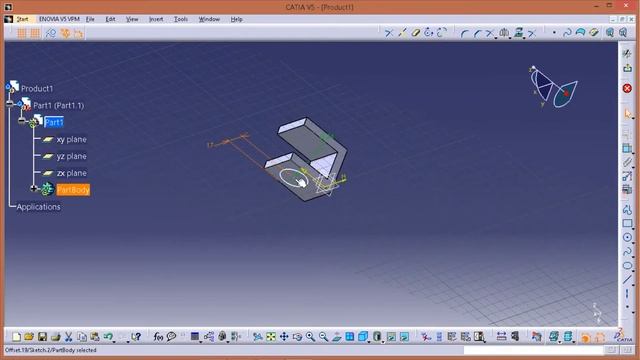Open the Insert menu
Image resolution: width=640 pixels, height=360 pixels.
[x=156, y=19]
